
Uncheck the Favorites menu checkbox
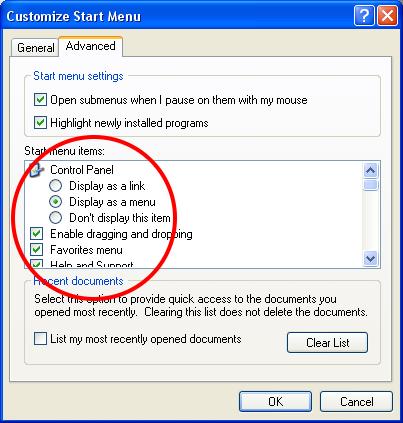tap(36, 250)
